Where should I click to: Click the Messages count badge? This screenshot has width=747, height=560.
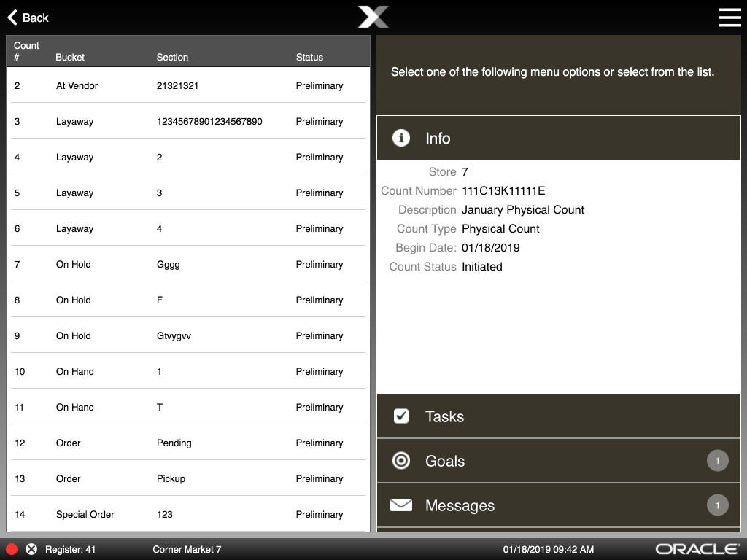pyautogui.click(x=718, y=505)
